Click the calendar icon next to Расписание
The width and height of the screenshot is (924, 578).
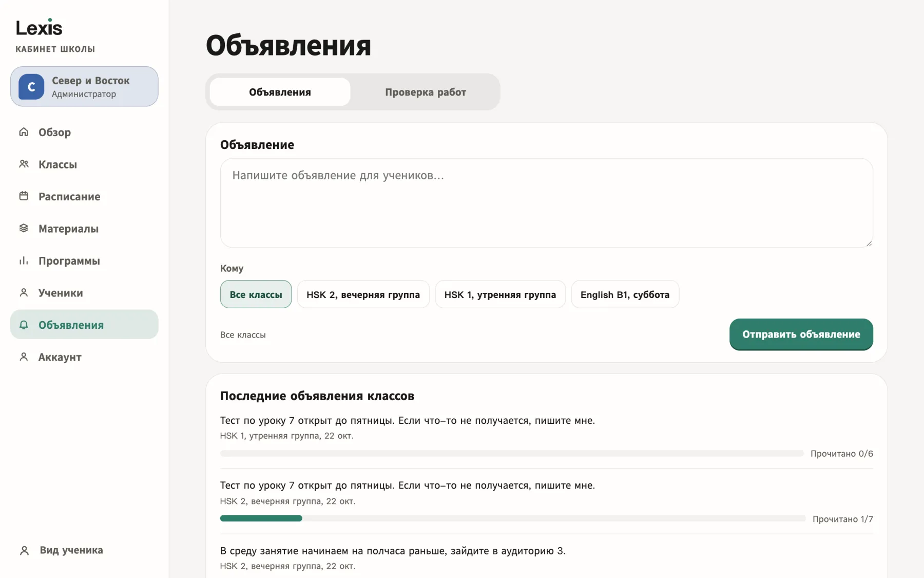coord(24,196)
